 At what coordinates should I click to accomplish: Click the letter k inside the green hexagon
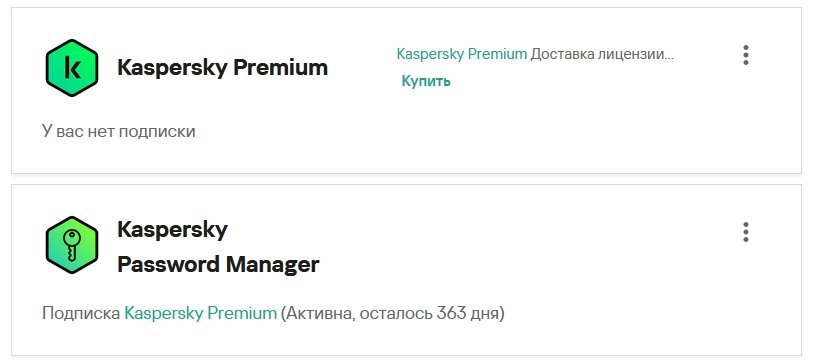pos(72,68)
